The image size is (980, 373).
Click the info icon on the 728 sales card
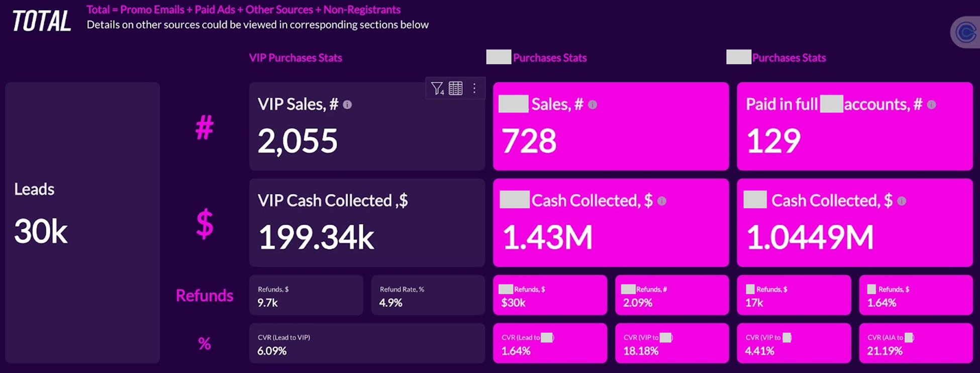click(593, 105)
